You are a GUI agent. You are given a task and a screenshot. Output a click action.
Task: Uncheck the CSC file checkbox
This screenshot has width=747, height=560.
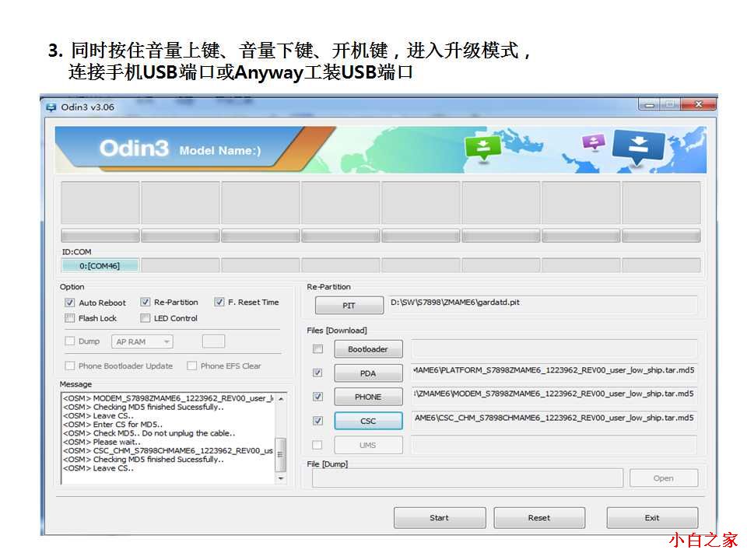pyautogui.click(x=317, y=421)
